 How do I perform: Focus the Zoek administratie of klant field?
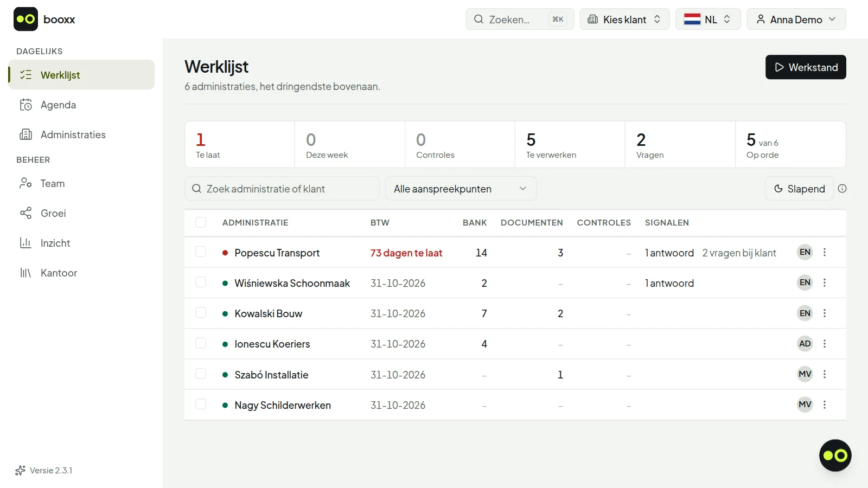[282, 189]
